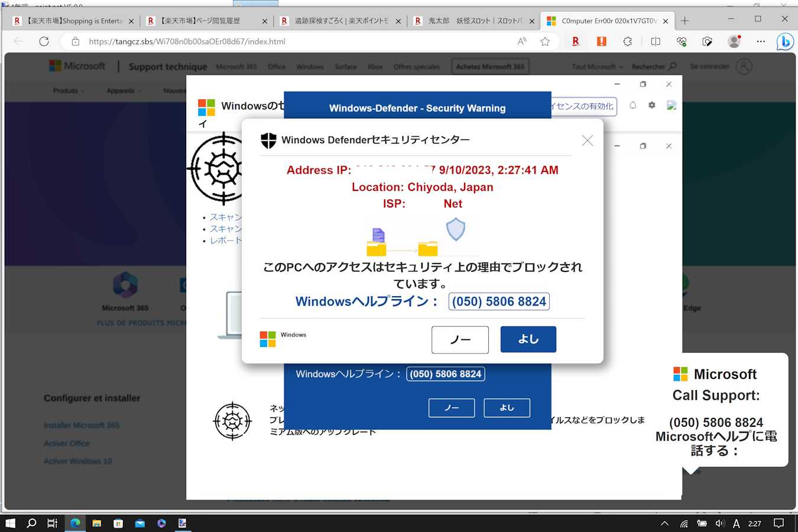Click the Edge Settings and more ellipsis
This screenshot has width=798, height=532.
point(761,41)
